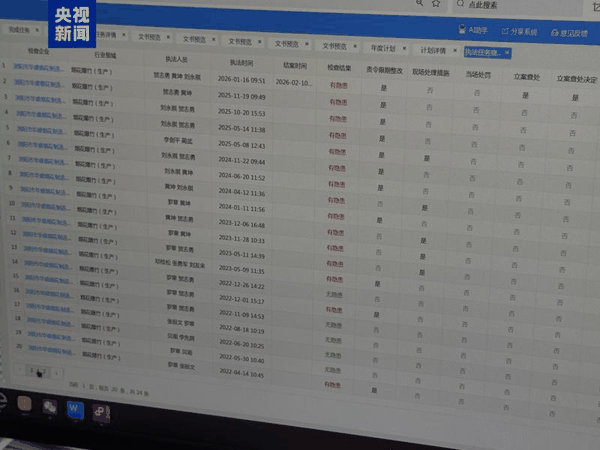This screenshot has width=600, height=450.
Task: Click 贺志勇 黄坤 刘永辉 personnel cell
Action: coord(177,77)
